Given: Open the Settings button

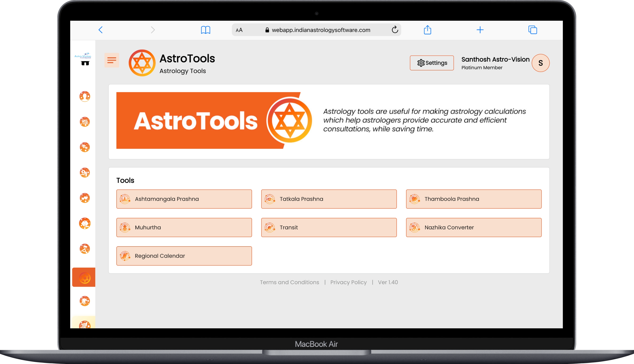Looking at the screenshot, I should point(432,63).
